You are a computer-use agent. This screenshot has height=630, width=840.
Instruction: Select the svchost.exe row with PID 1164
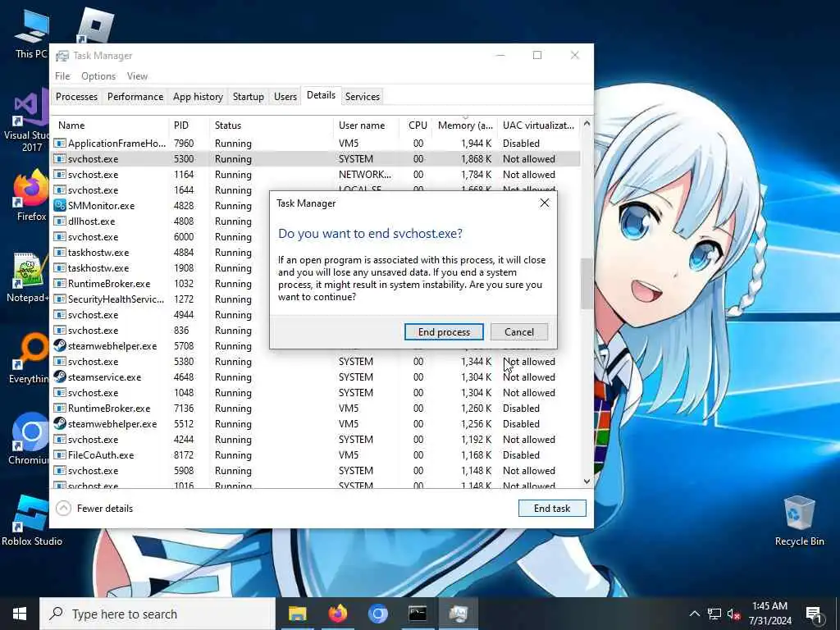pyautogui.click(x=316, y=175)
